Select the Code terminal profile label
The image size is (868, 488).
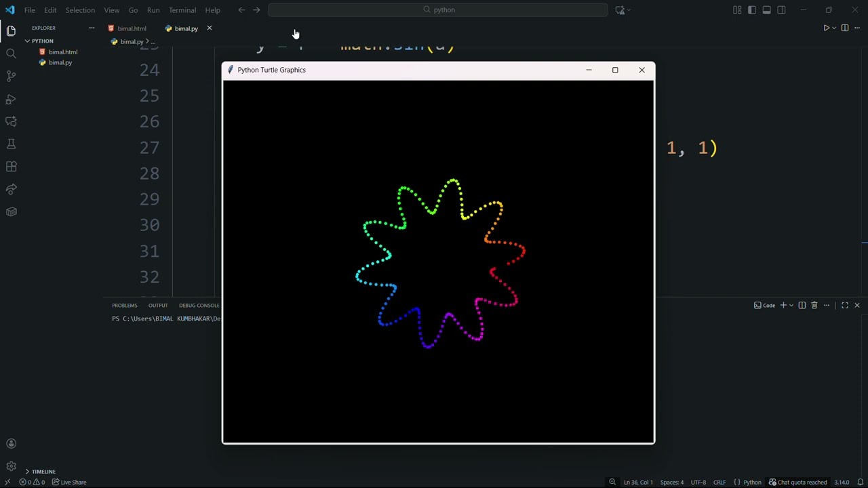(x=764, y=306)
